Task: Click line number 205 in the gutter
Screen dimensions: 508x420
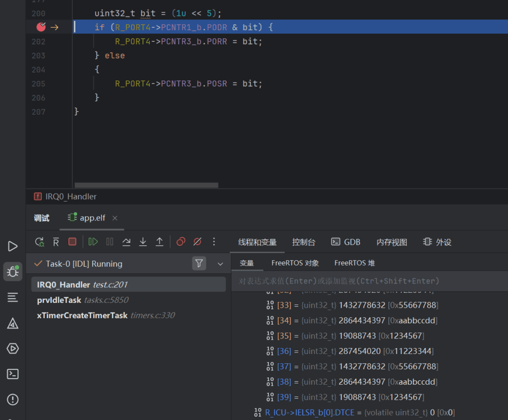Action: [x=39, y=84]
